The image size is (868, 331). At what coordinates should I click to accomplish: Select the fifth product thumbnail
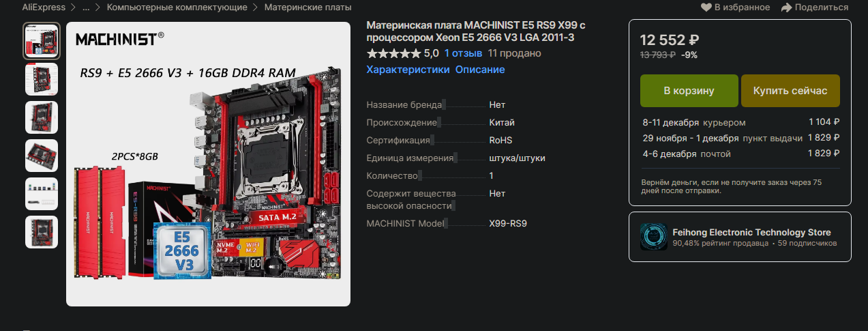click(x=42, y=193)
